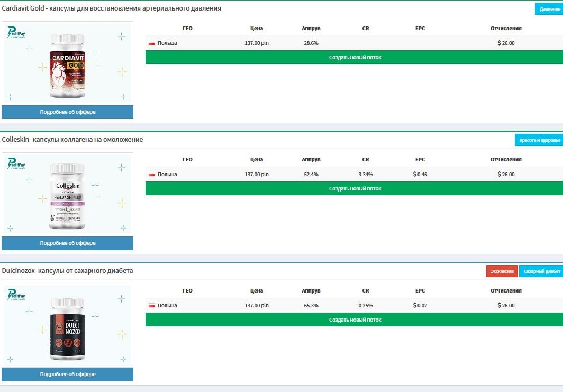Click the 'Цена' header in the Cardiavit Gold table
The height and width of the screenshot is (392, 563).
[256, 29]
